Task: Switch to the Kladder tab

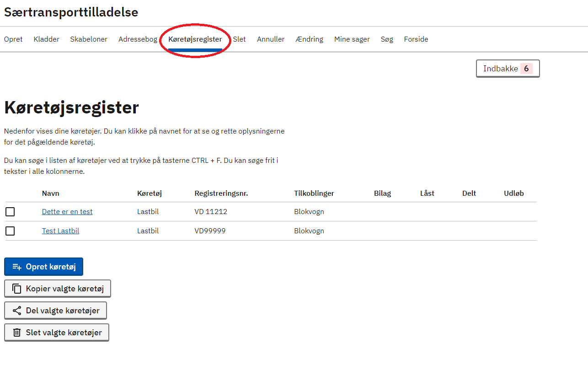Action: point(46,39)
